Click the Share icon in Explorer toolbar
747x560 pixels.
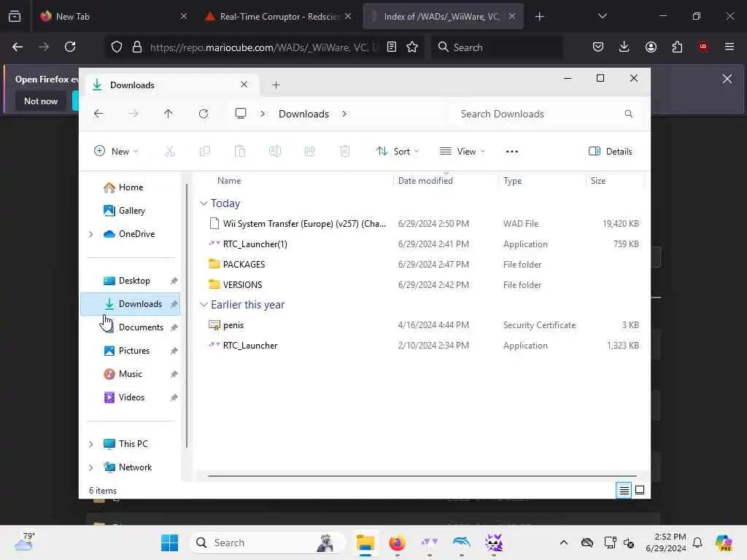click(309, 152)
